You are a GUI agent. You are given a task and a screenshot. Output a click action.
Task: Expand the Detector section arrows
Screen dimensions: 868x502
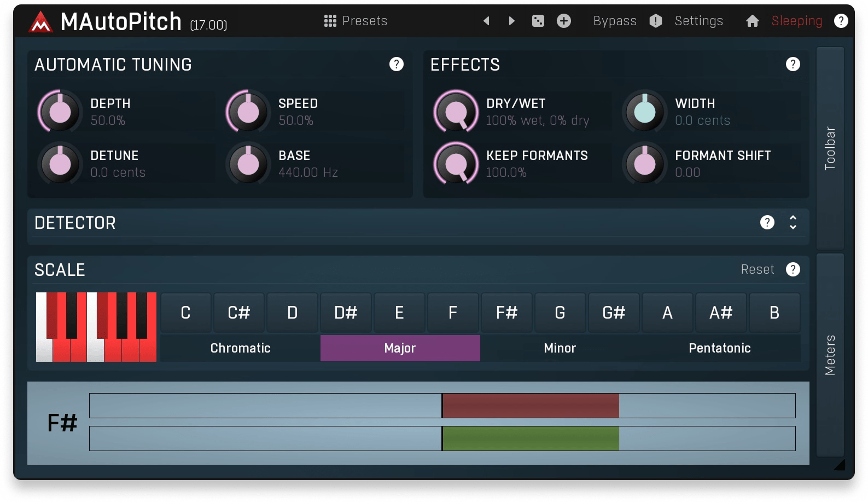tap(793, 222)
